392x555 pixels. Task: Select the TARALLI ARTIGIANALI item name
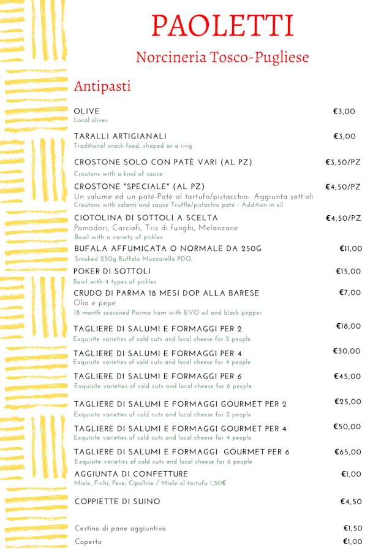(x=120, y=136)
